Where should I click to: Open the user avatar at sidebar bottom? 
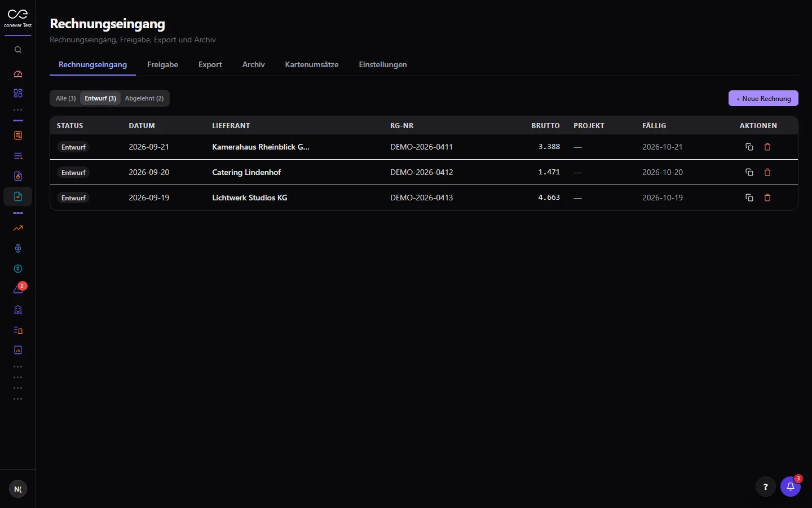point(18,489)
